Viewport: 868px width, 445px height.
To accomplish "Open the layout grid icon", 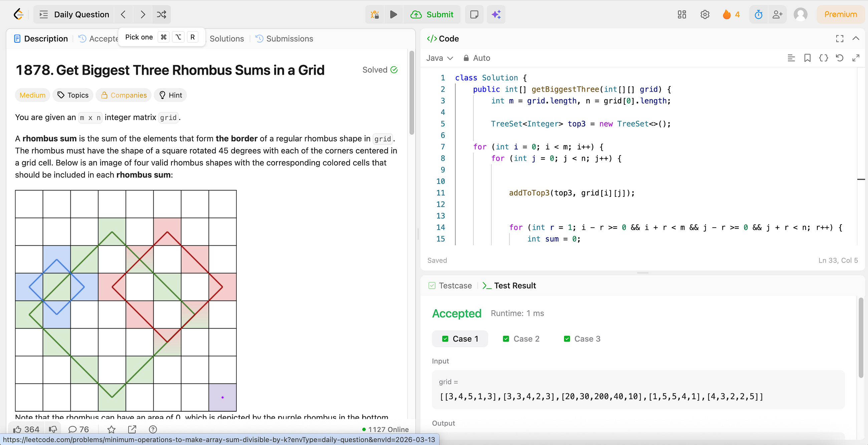I will pyautogui.click(x=682, y=14).
